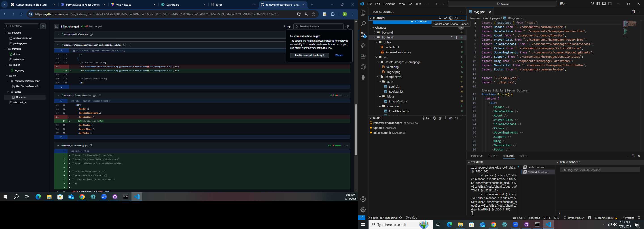Click the go-to-current-history-item target icon in GRAPH
The width and height of the screenshot is (644, 229).
coord(435,118)
